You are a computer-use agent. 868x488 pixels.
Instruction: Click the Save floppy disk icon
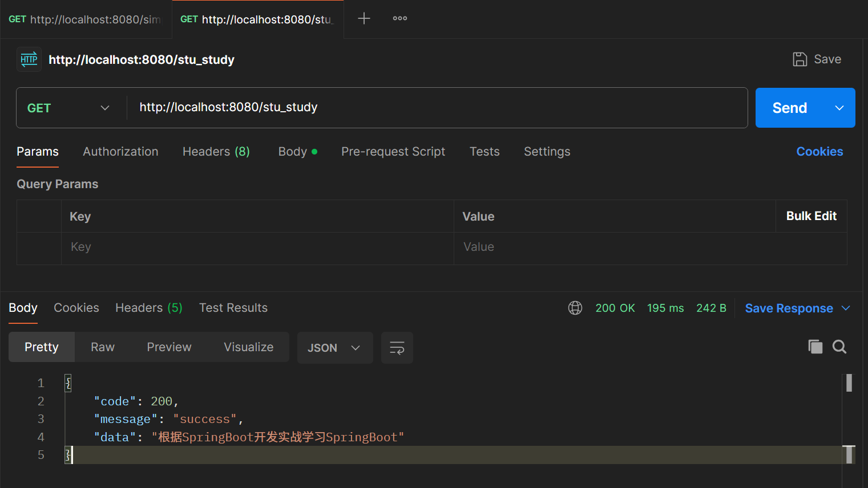point(800,59)
